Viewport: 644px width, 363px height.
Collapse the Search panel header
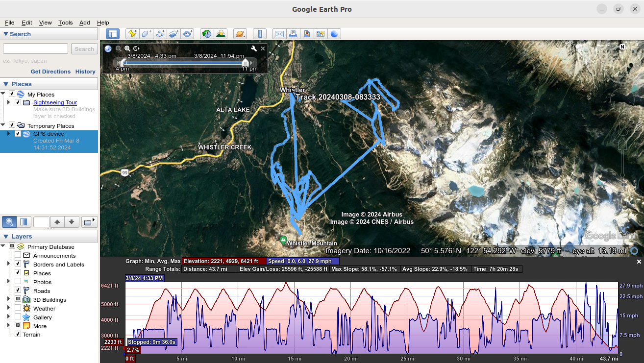coord(49,34)
